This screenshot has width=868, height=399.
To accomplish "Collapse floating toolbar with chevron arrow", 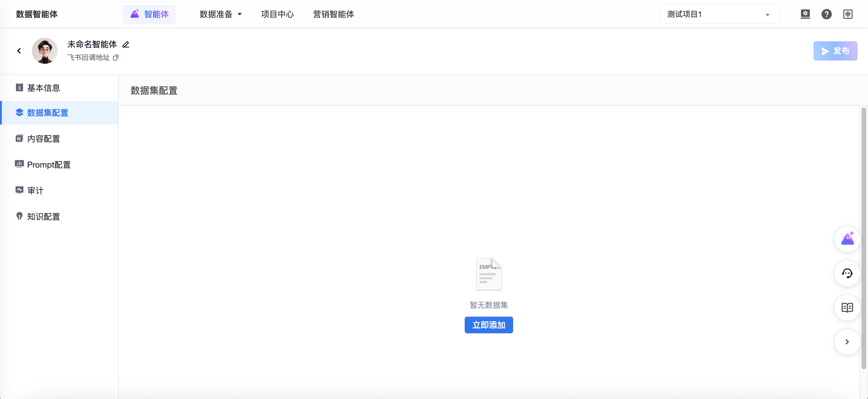I will [x=847, y=342].
